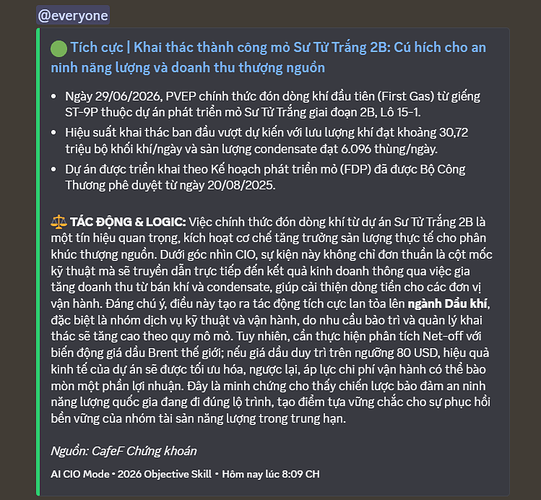Click the bullet dot before 'Hiệu suất khai thác'
This screenshot has height=500, width=541.
(53, 133)
